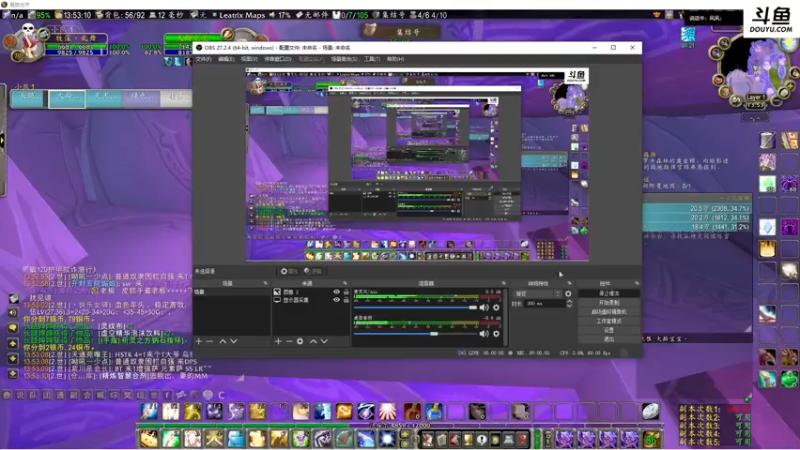Click the 工作室模式 studio mode button

pyautogui.click(x=609, y=321)
